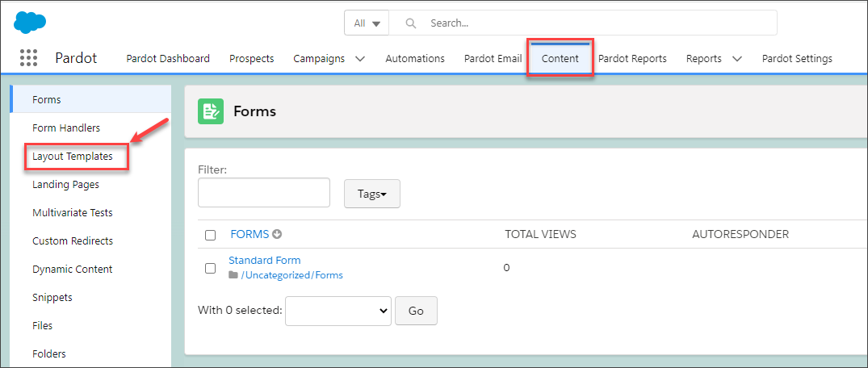Click the Standard Form total views value 0

point(506,268)
